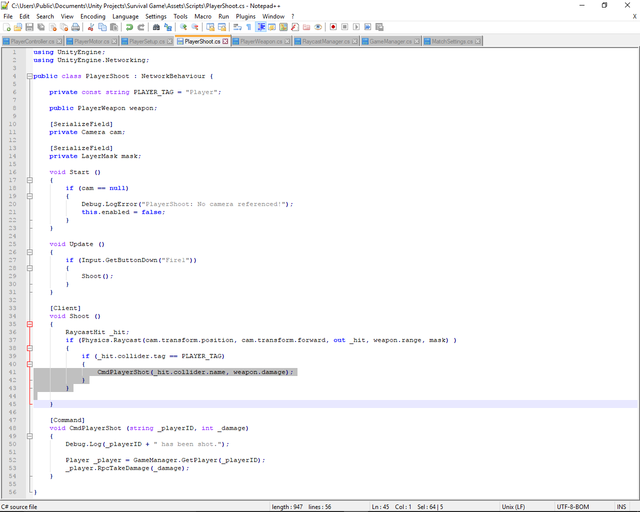
Task: Play back the recorded macro icon
Action: tap(356, 27)
